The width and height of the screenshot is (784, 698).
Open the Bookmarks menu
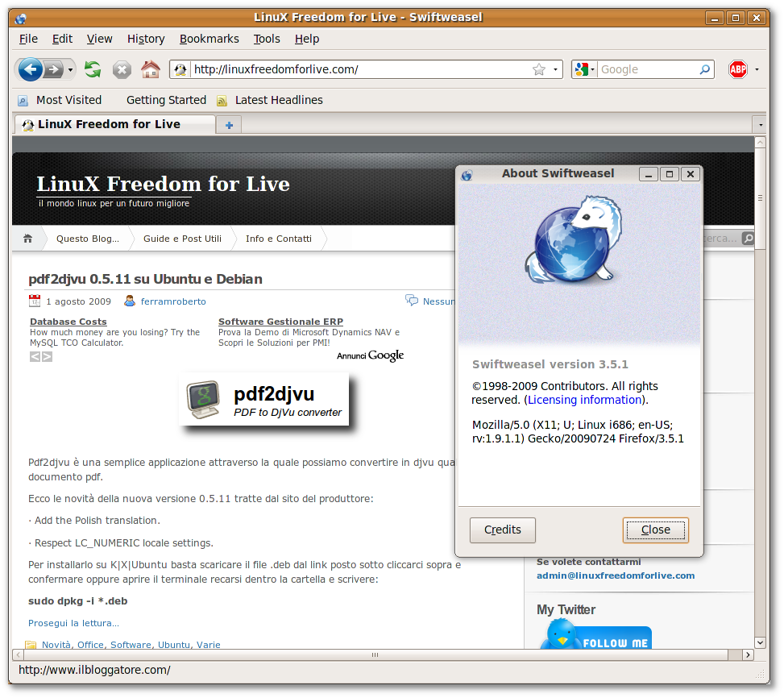[x=209, y=39]
